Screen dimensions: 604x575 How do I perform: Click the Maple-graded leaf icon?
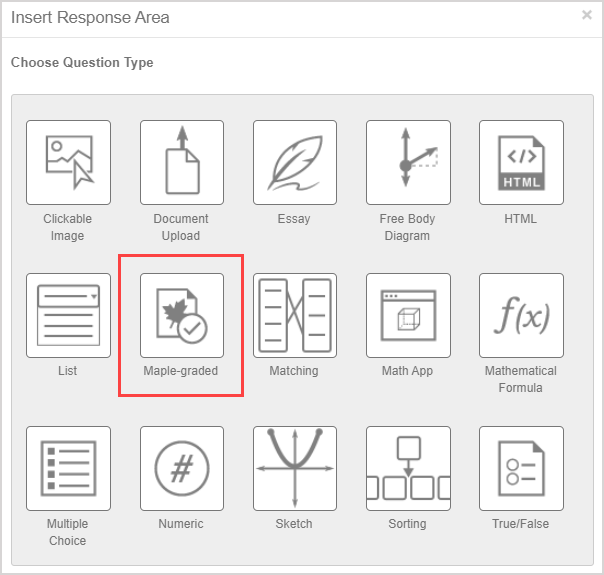tap(181, 315)
